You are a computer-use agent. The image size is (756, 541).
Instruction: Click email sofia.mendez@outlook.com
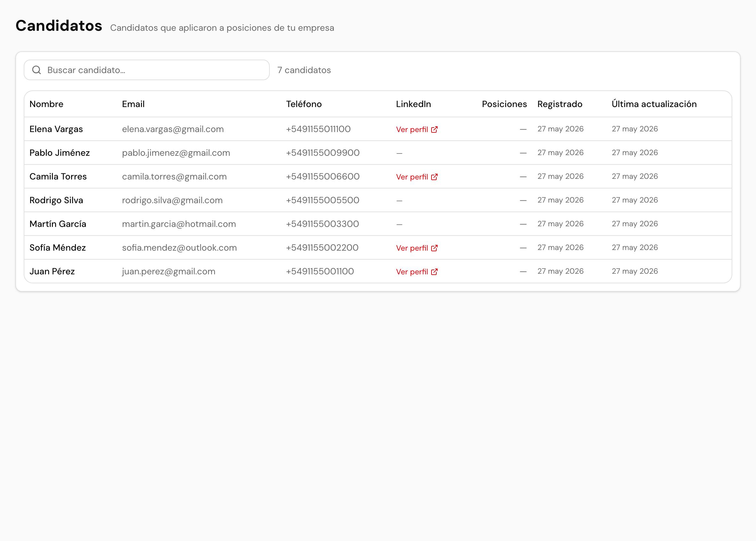coord(179,247)
